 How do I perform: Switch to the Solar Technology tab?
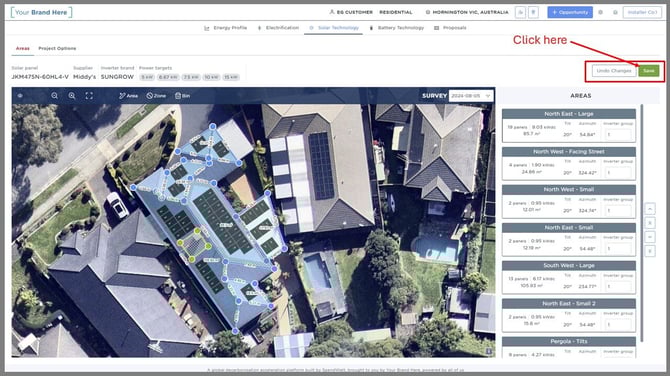pyautogui.click(x=334, y=28)
